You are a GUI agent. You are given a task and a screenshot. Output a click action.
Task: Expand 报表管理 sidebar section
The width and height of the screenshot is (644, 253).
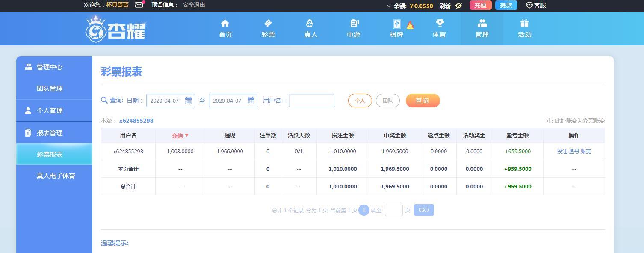coord(54,133)
